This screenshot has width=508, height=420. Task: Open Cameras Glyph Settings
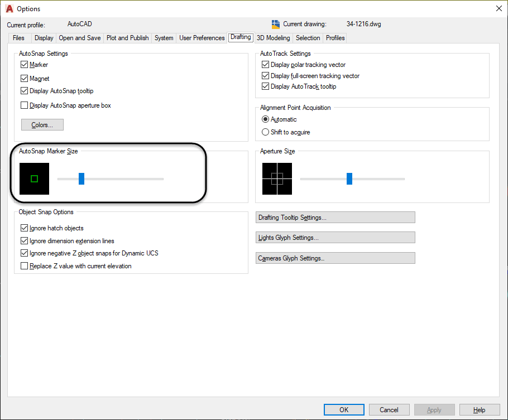pos(335,258)
